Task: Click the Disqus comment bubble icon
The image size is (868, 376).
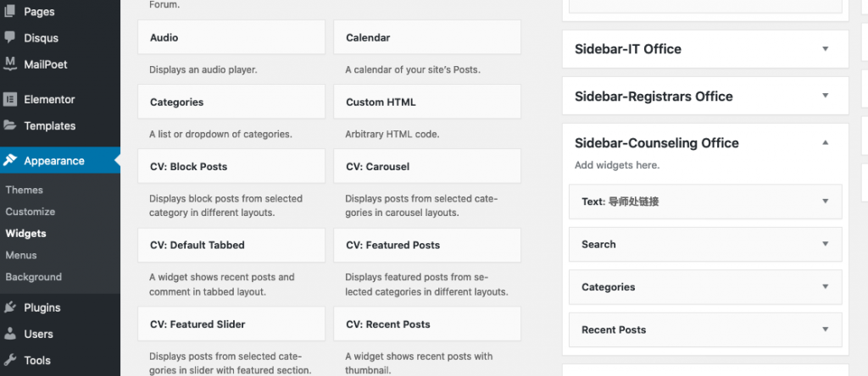Action: (x=10, y=38)
